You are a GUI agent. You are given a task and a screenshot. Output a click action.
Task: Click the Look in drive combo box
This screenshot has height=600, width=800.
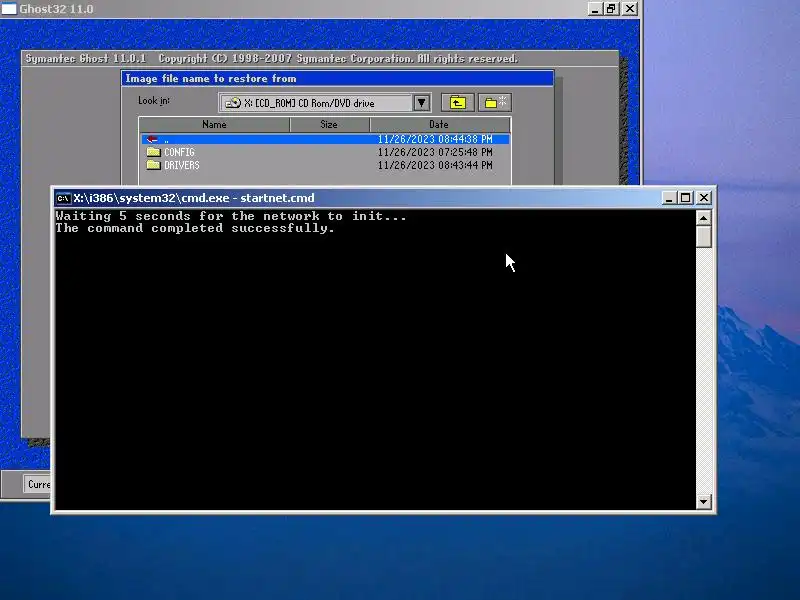(325, 103)
